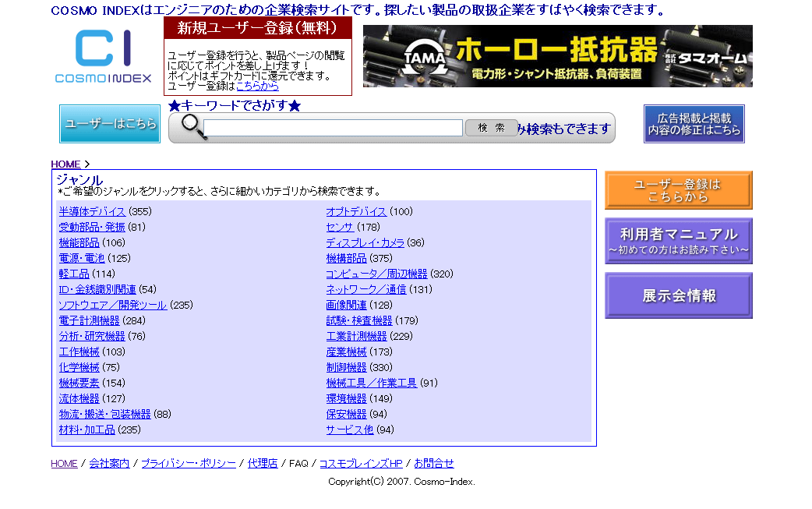812x509 pixels.
Task: Click the Cosmo Index CI logo
Action: click(x=103, y=56)
